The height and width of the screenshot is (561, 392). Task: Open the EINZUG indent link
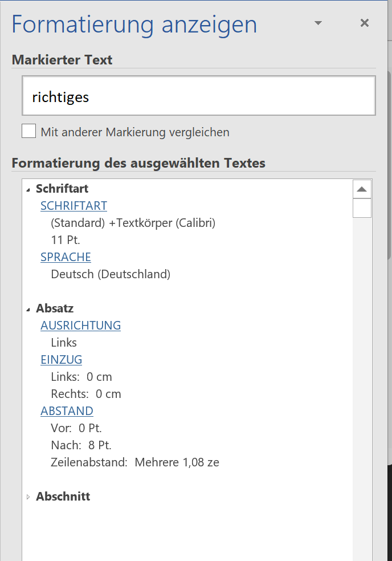(61, 360)
